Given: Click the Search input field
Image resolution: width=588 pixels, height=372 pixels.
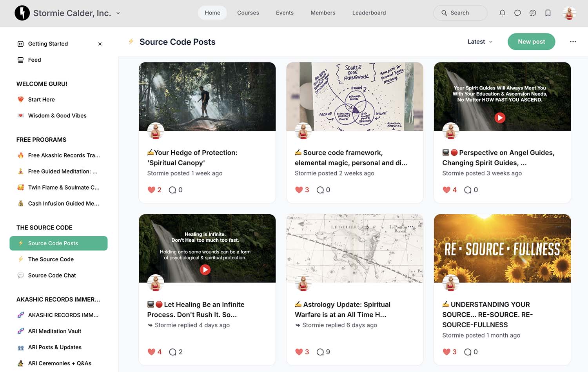Looking at the screenshot, I should [x=460, y=13].
